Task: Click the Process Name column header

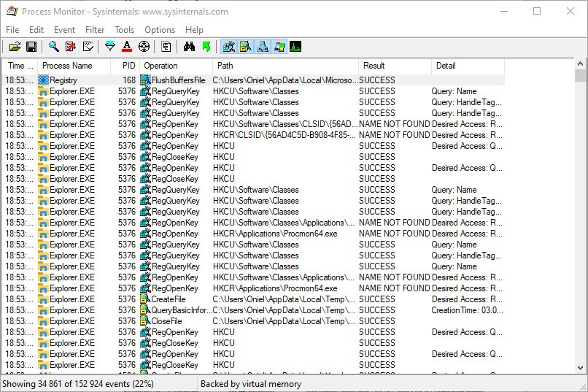Action: pyautogui.click(x=74, y=66)
